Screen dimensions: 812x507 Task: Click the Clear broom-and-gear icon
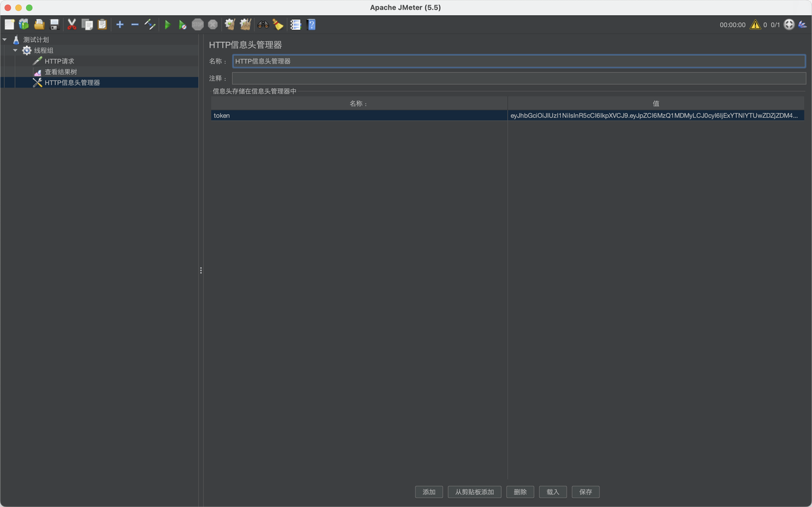point(230,24)
